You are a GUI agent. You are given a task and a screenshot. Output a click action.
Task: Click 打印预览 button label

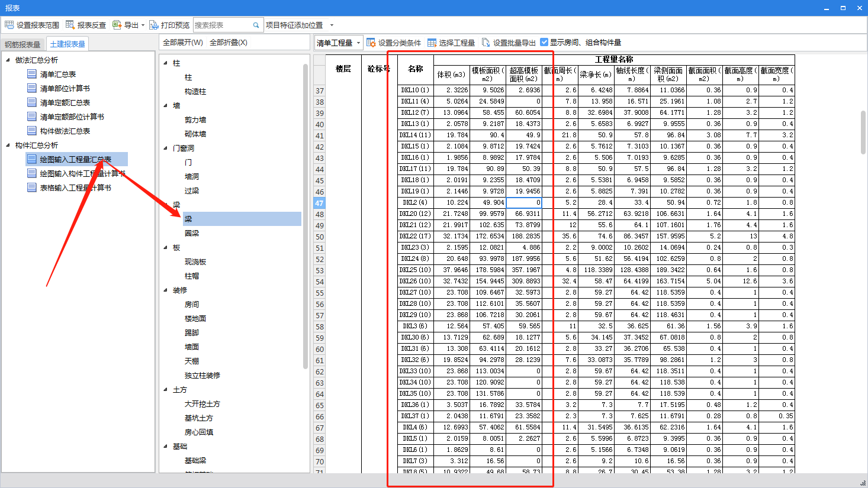point(175,25)
